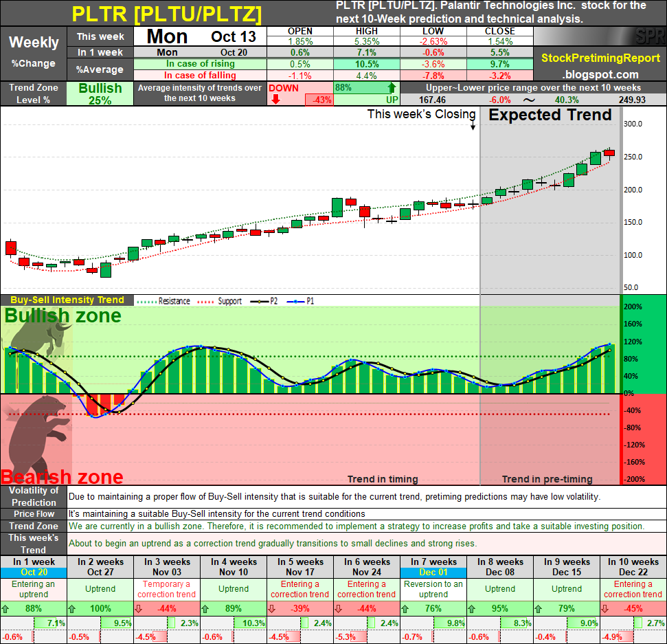Click the P2 legend entry
Viewport: 667px width, 644px height.
coord(264,301)
